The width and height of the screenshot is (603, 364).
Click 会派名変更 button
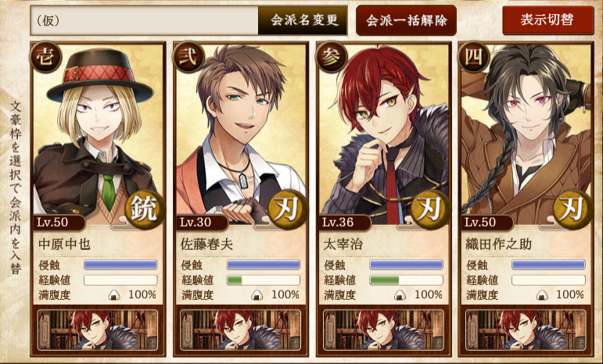pyautogui.click(x=303, y=20)
